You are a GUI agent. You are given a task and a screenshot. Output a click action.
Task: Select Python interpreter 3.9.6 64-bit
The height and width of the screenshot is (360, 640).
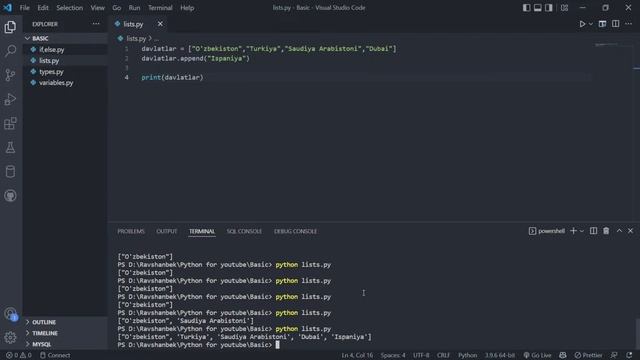(500, 355)
